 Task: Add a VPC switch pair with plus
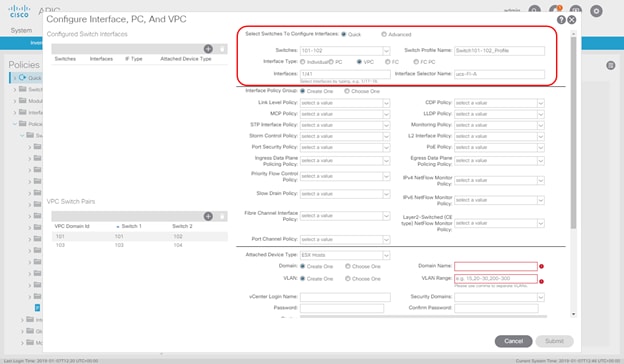pos(208,216)
